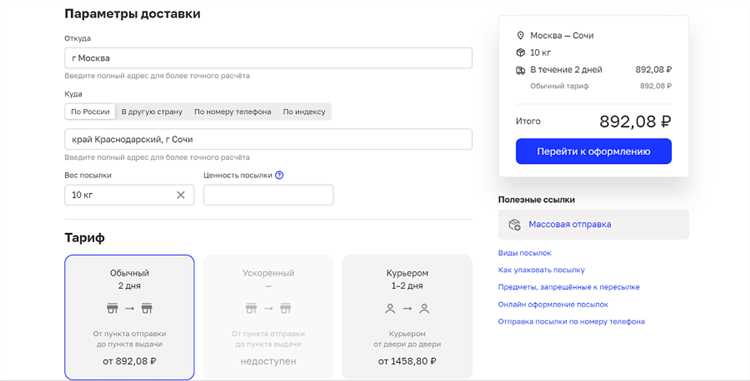Open the Виды посылок link
The image size is (750, 381).
pyautogui.click(x=525, y=253)
